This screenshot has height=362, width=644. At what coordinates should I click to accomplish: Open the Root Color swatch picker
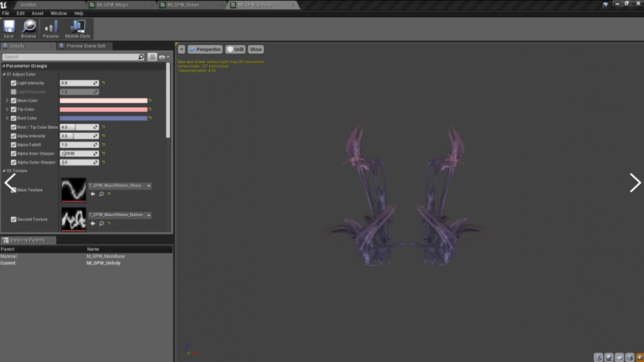(x=103, y=118)
